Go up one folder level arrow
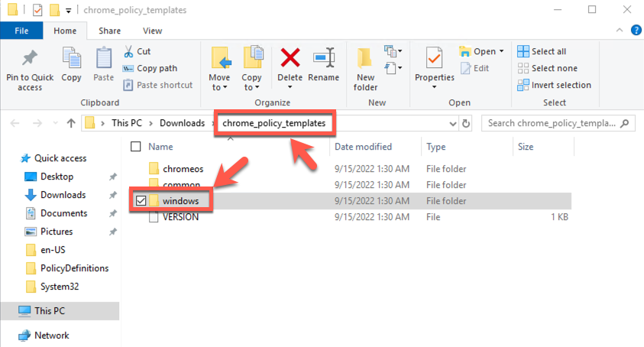The height and width of the screenshot is (347, 644). 71,123
